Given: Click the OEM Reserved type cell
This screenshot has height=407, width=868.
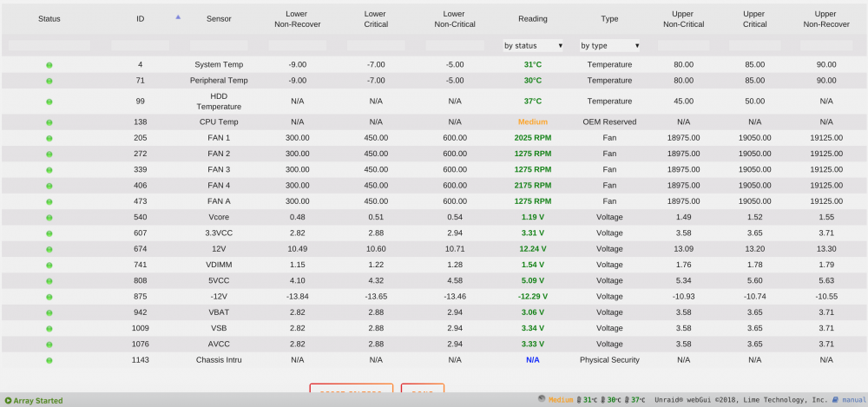Looking at the screenshot, I should pos(609,121).
